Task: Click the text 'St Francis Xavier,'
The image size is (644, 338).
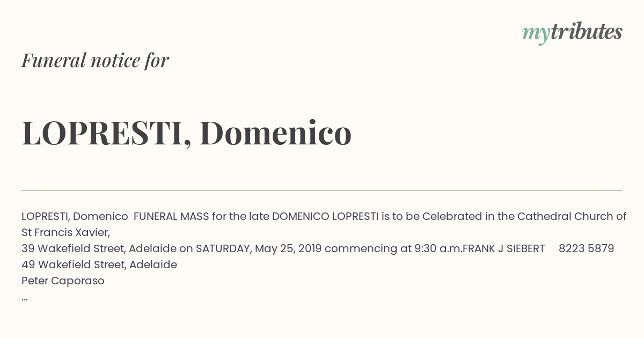Action: 65,232
